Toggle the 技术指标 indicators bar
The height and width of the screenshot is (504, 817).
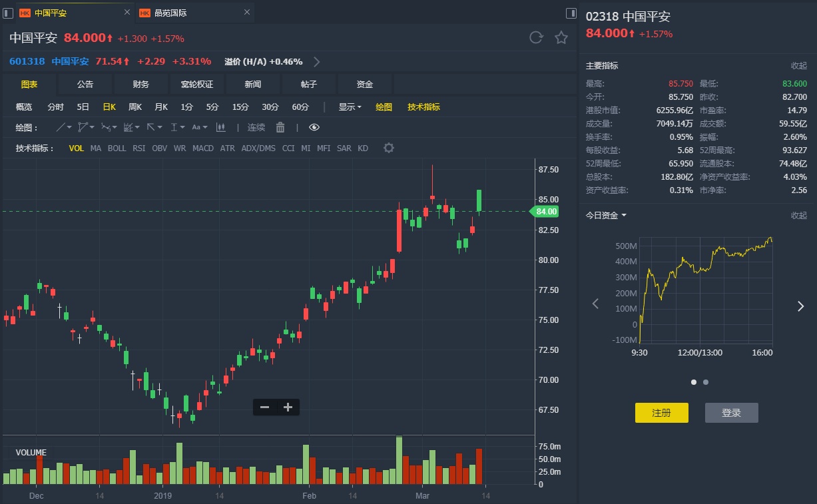pyautogui.click(x=423, y=107)
